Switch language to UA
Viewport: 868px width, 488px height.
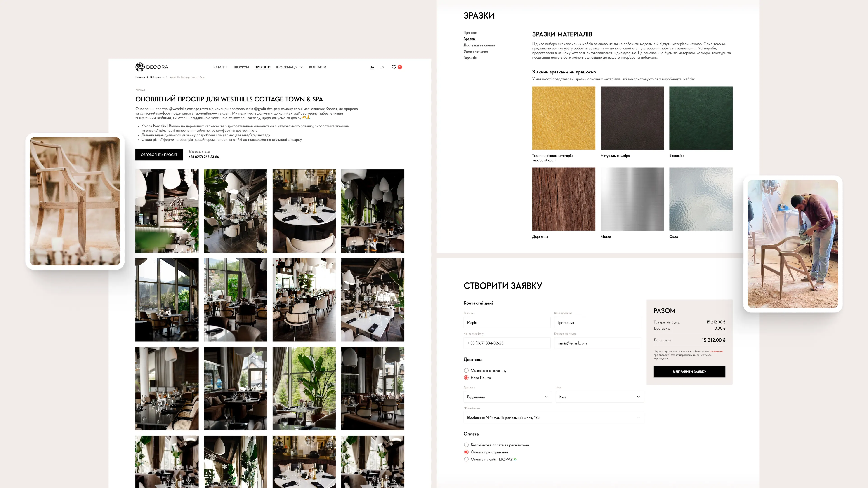[x=372, y=67]
